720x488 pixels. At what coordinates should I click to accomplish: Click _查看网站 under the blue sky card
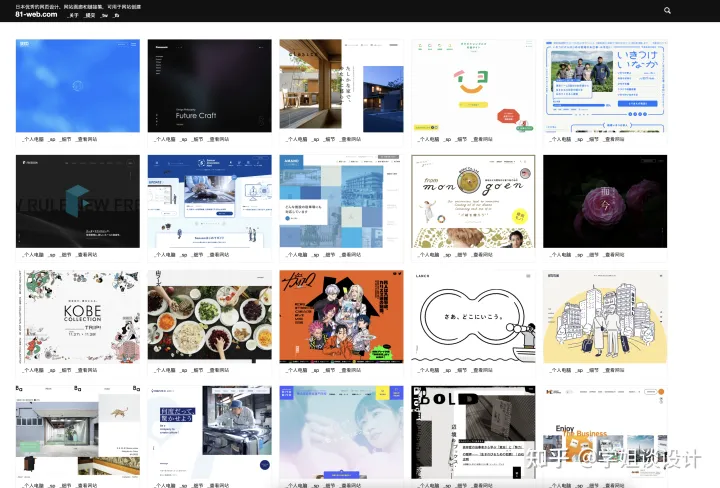click(87, 139)
